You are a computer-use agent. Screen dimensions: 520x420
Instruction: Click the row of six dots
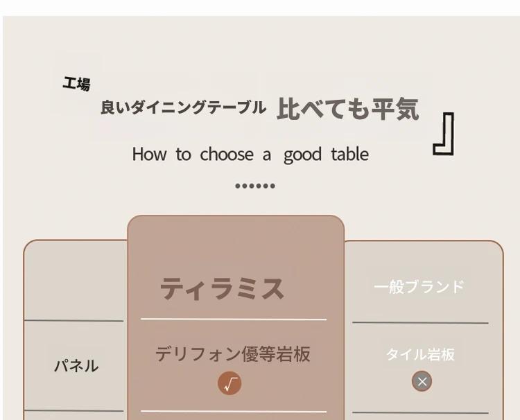255,186
